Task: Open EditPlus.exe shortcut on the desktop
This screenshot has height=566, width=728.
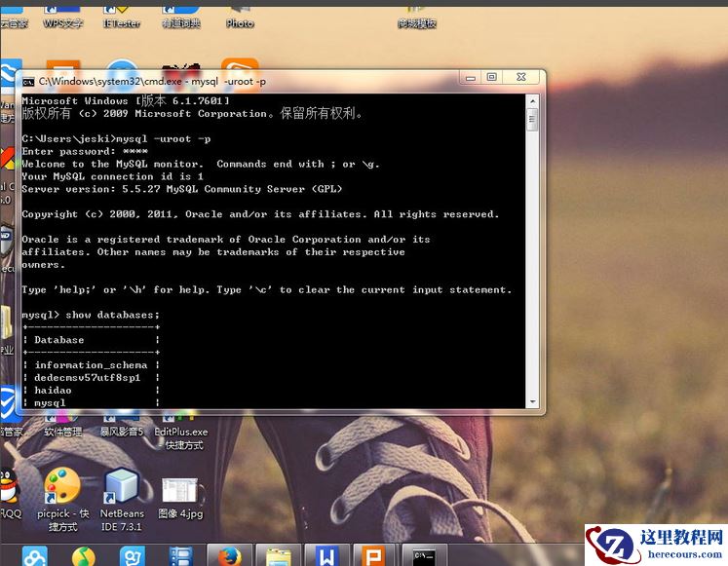Action: click(x=181, y=432)
